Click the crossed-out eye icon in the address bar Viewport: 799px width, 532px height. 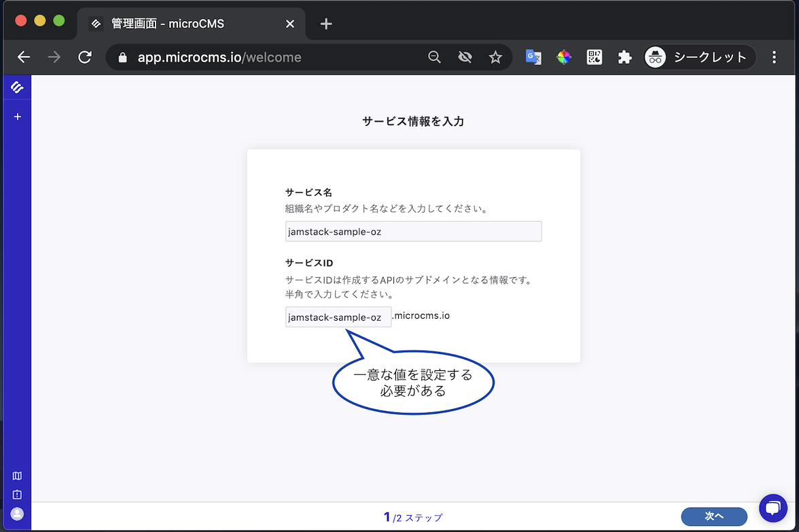465,57
